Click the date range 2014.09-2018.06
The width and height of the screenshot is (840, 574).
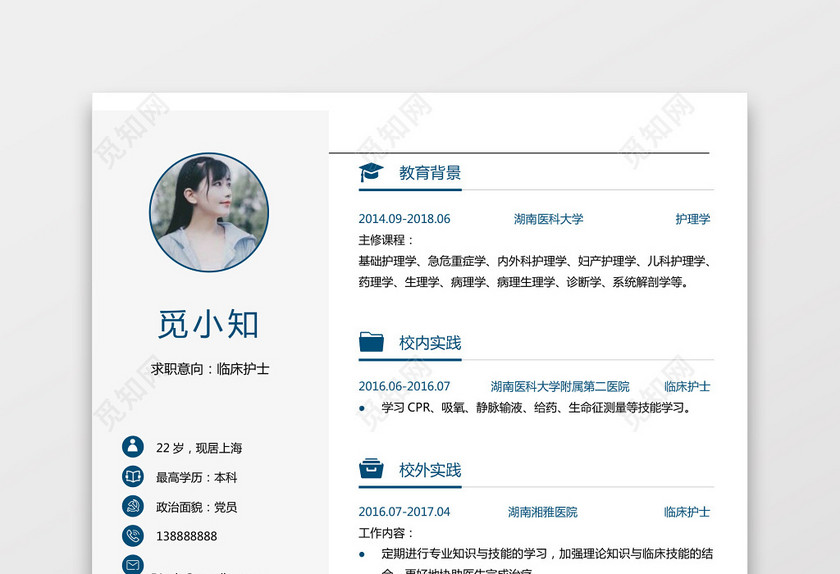(404, 219)
